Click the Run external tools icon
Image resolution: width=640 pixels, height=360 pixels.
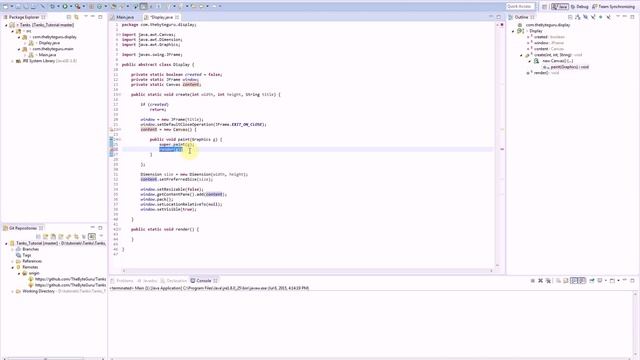tap(77, 6)
